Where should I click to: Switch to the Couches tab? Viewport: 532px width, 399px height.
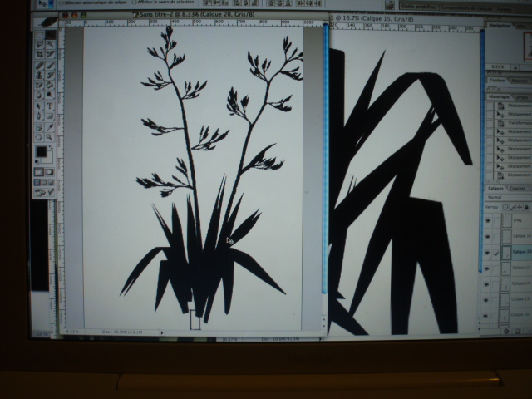click(517, 189)
